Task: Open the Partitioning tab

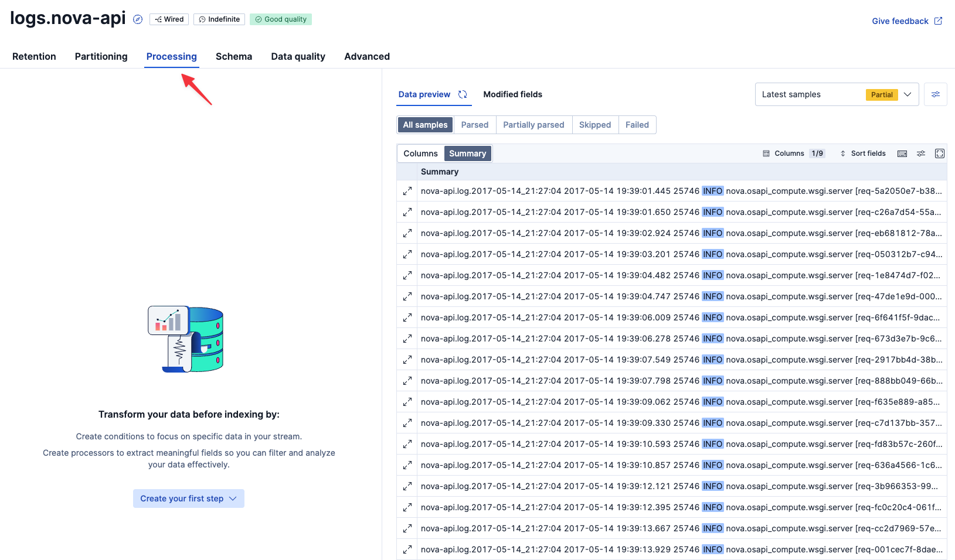Action: 101,56
